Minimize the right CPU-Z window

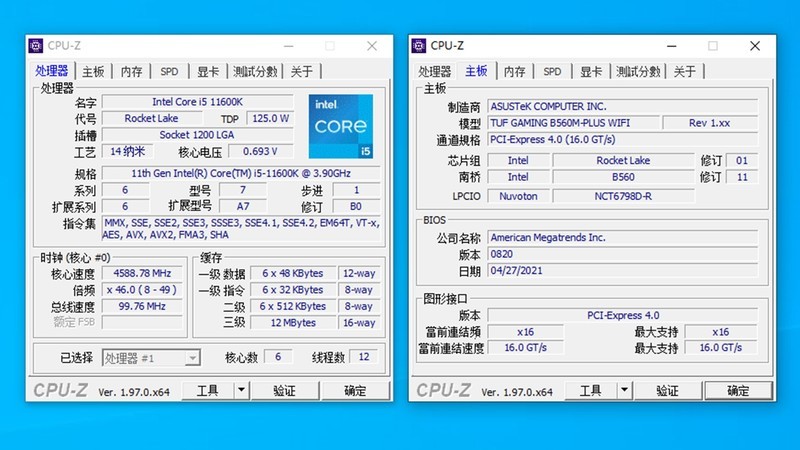tap(671, 46)
